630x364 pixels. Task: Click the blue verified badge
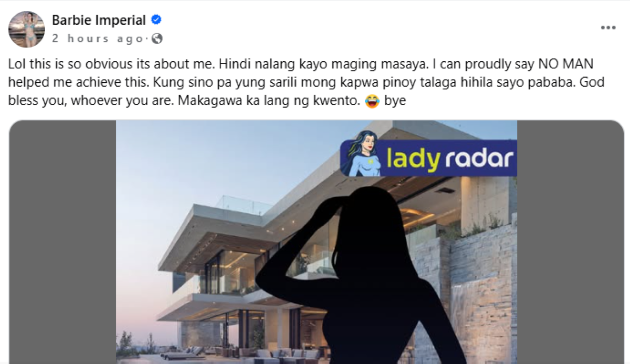click(x=156, y=20)
